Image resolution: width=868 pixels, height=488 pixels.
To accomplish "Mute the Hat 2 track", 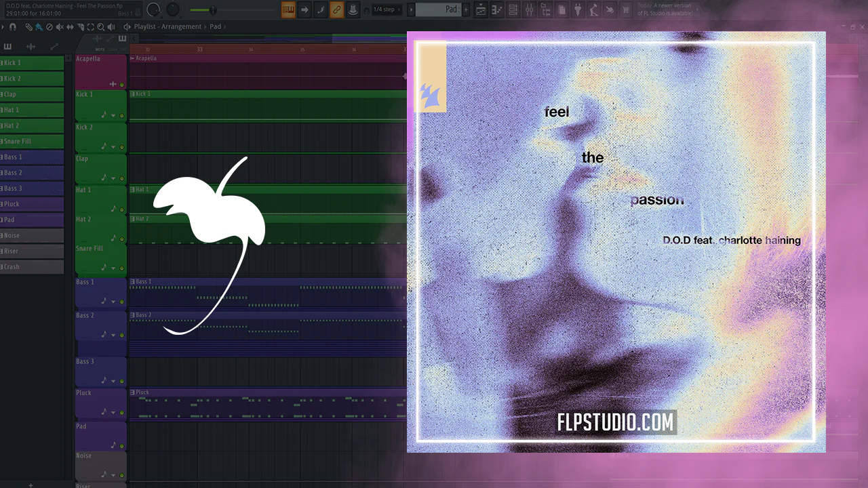I will click(x=122, y=239).
